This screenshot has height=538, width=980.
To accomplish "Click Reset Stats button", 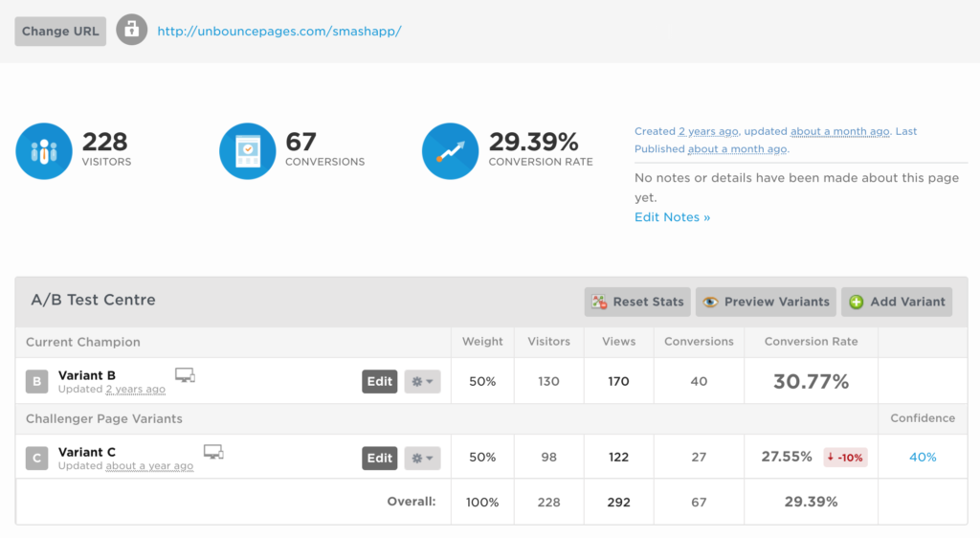I will (637, 302).
